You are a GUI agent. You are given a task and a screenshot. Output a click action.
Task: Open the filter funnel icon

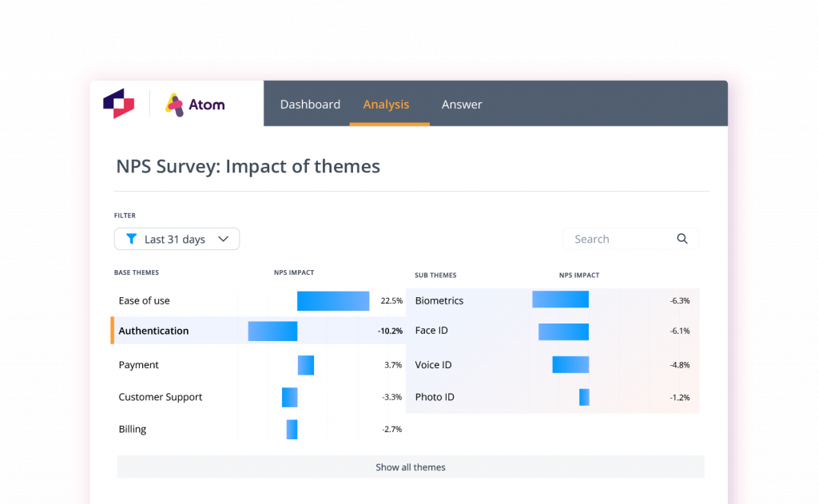coord(132,239)
